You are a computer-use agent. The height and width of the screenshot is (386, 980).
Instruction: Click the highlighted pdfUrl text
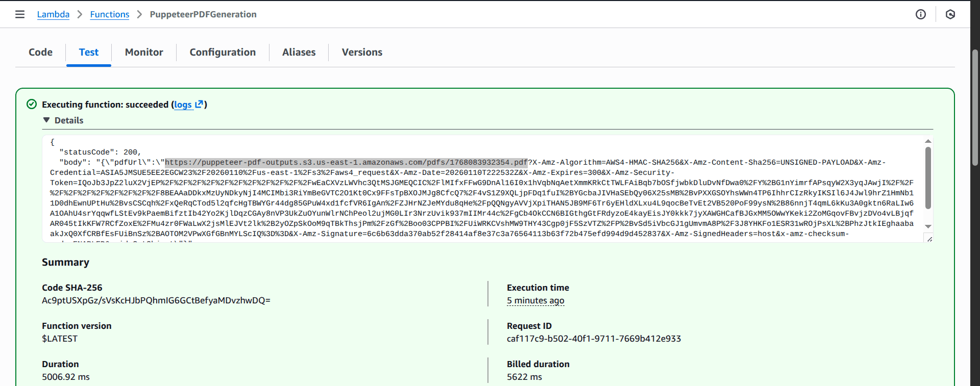pos(346,162)
